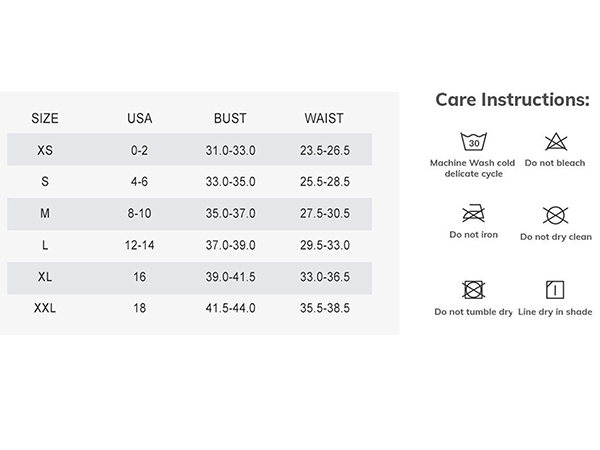
Task: Click the machine wash 30 icon
Action: click(474, 142)
